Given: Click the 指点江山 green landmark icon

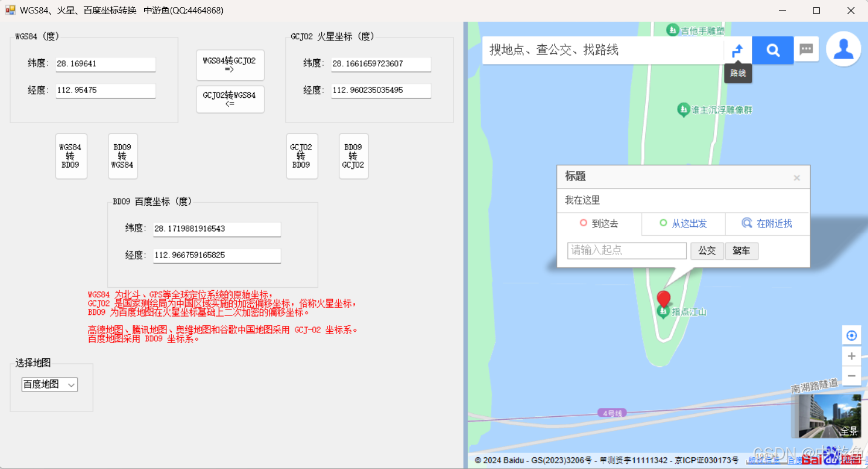Looking at the screenshot, I should pos(663,312).
